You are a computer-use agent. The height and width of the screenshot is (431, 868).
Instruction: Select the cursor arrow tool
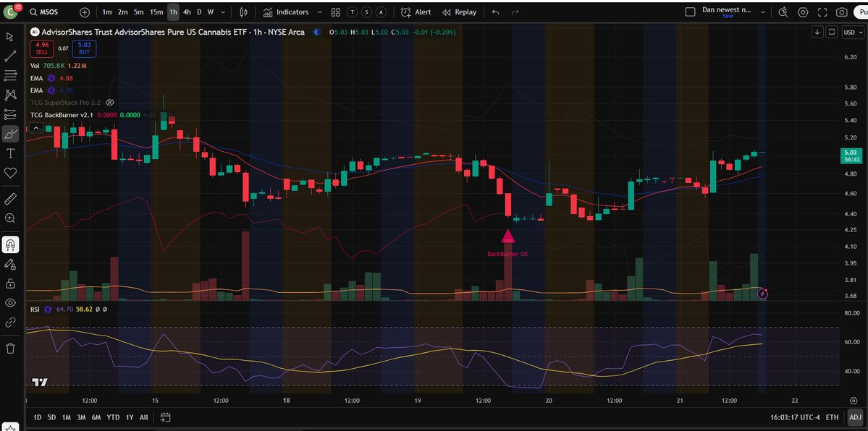pos(10,36)
